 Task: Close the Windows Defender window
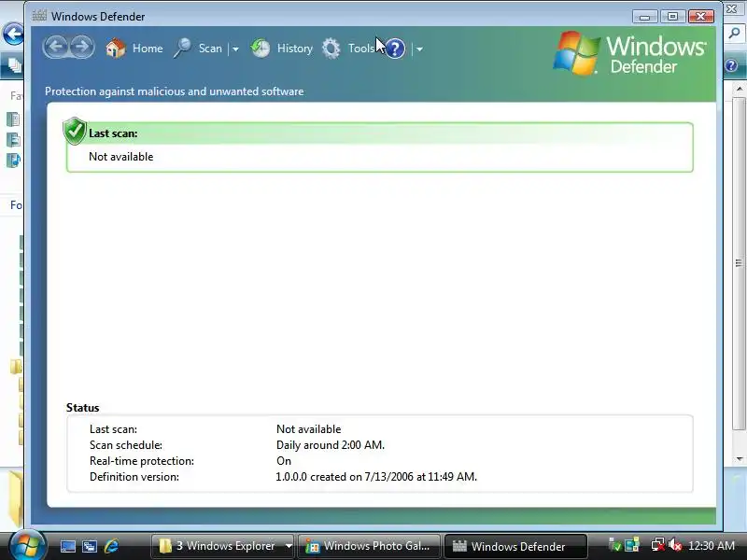701,16
